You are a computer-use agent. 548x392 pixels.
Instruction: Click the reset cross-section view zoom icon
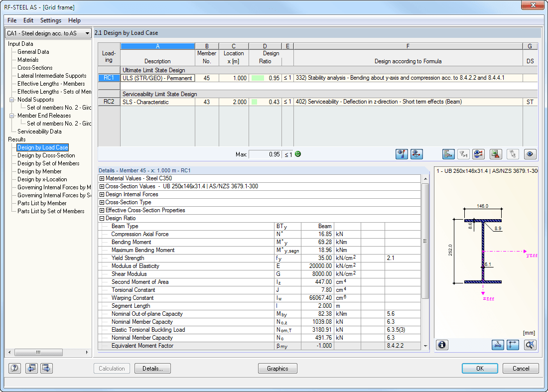pos(530,345)
